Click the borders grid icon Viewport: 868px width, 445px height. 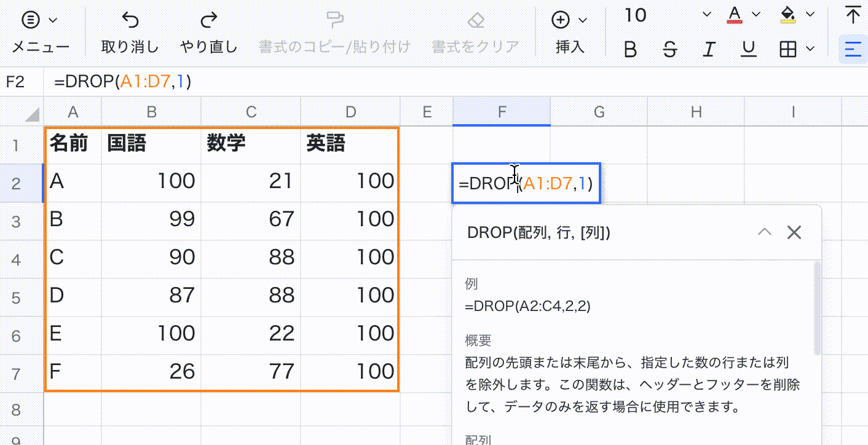pos(788,49)
